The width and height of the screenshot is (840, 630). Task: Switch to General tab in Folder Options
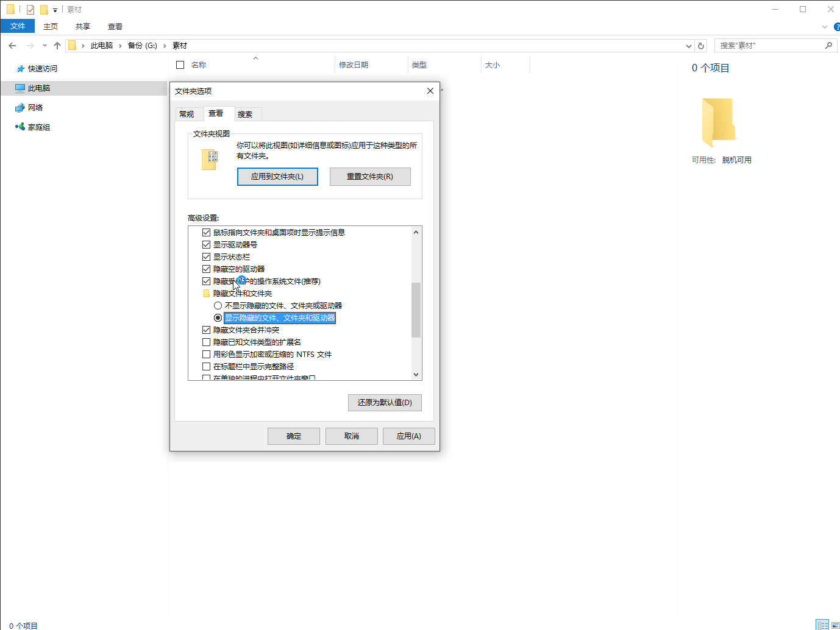(187, 115)
